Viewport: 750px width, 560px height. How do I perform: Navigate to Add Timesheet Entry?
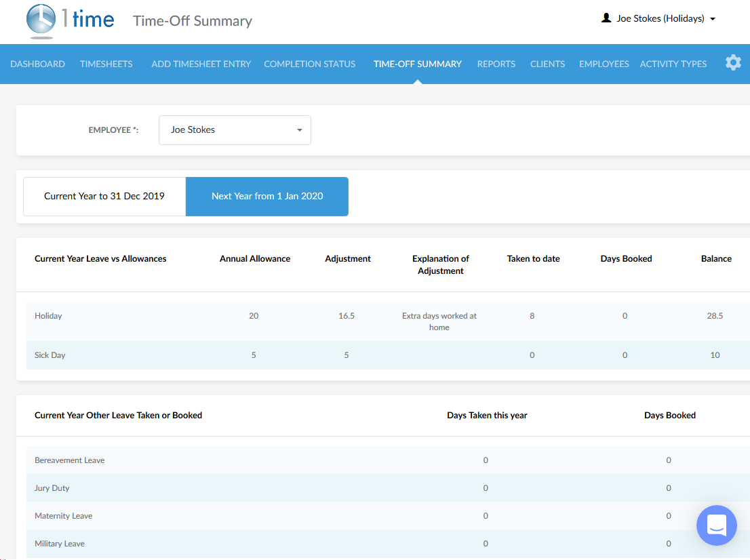coord(201,64)
